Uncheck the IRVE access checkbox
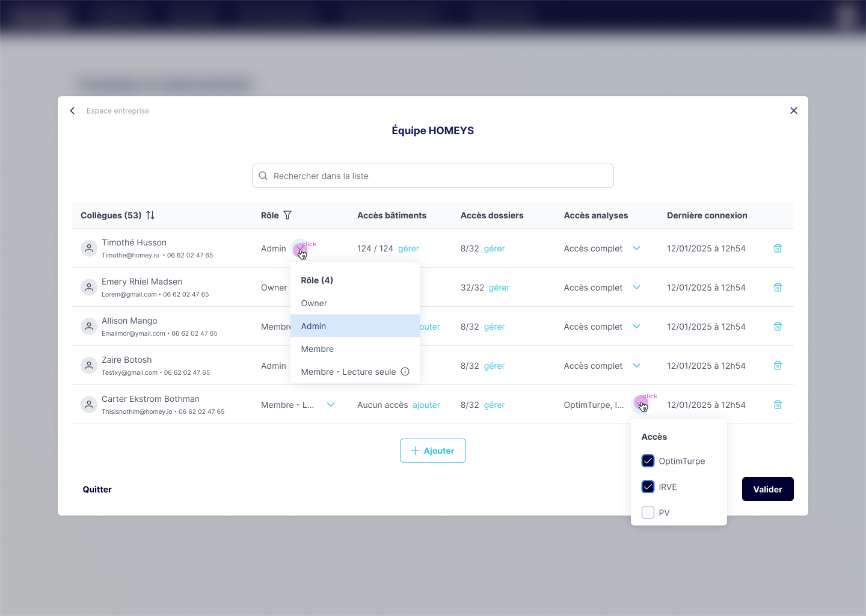 pos(648,487)
